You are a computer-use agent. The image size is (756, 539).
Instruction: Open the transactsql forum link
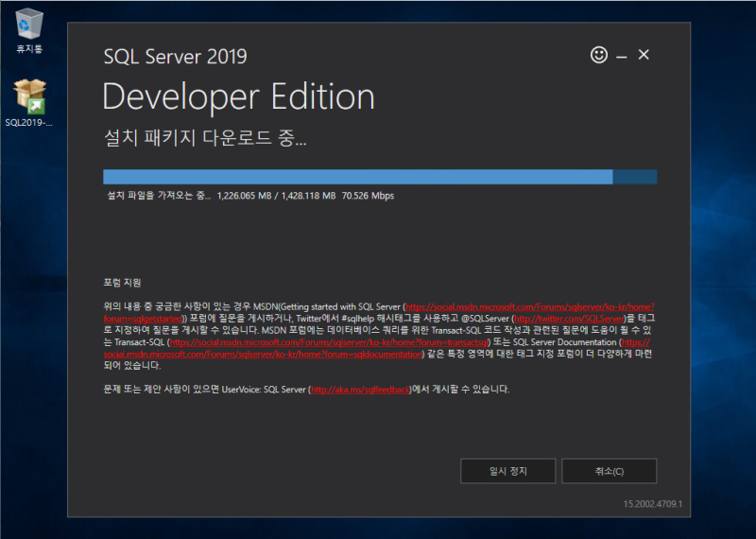click(328, 342)
